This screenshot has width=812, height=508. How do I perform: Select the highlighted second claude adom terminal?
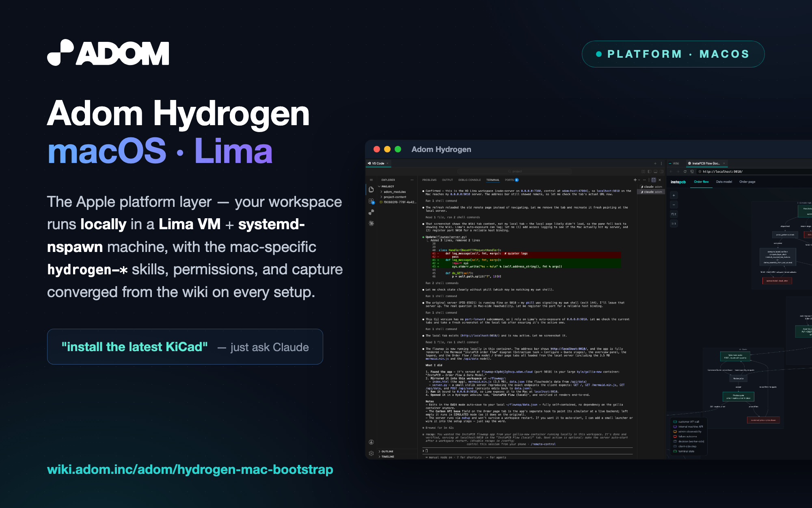click(651, 192)
